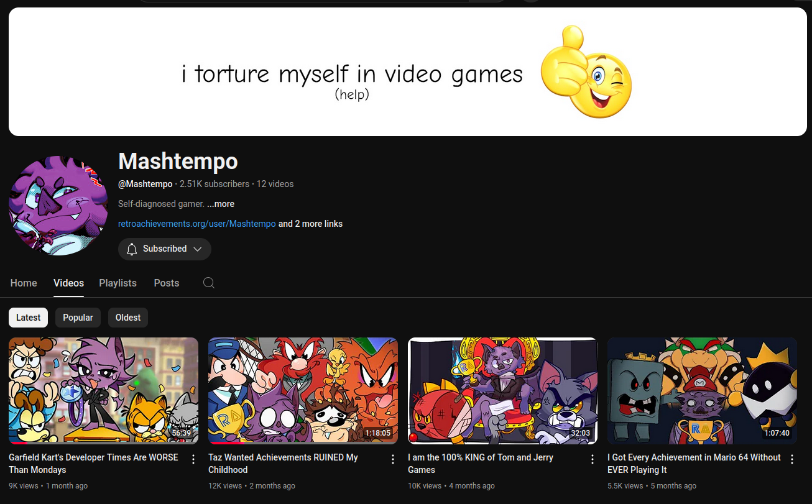Play the Mario 64 video thumbnail
Screen dimensions: 812x504
point(702,391)
